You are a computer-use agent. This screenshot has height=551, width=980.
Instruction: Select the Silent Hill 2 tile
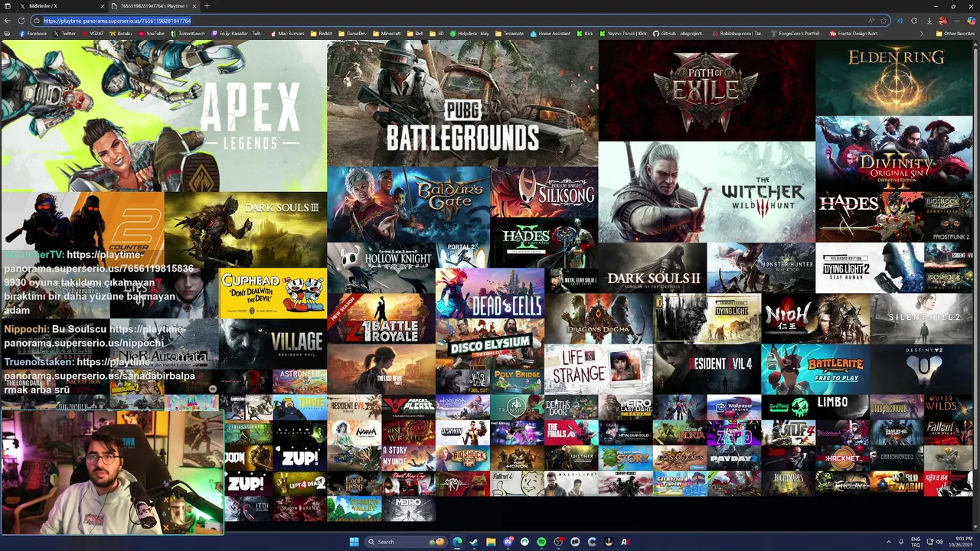[x=921, y=318]
